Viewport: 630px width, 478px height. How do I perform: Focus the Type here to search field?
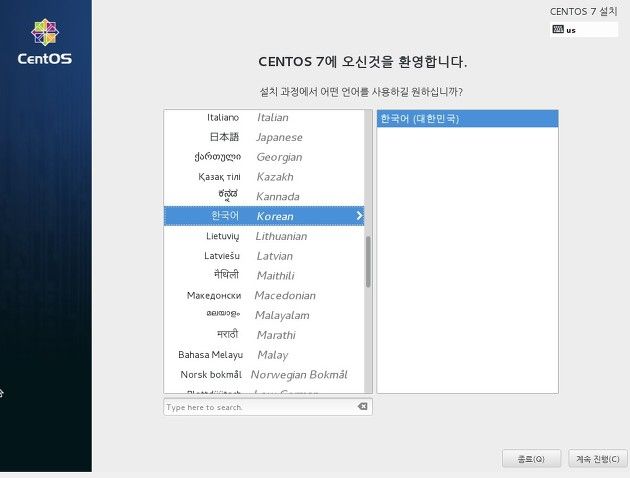268,407
